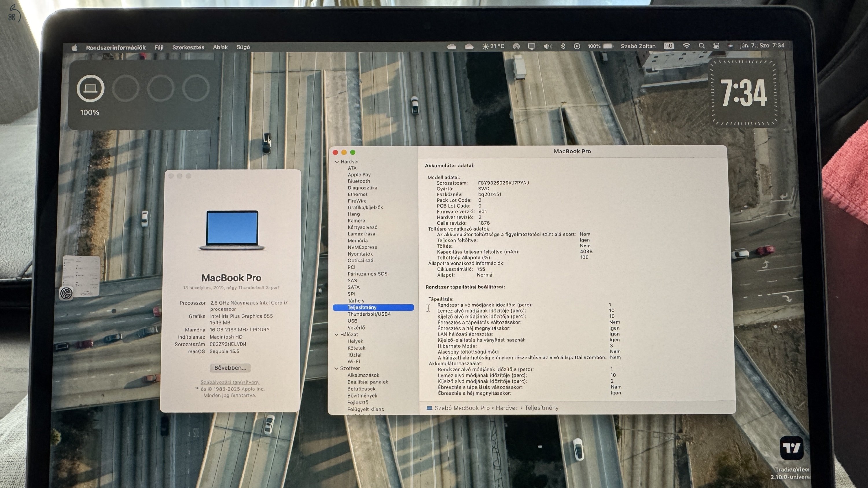Image resolution: width=868 pixels, height=488 pixels.
Task: Open the Szerkesztés menu
Action: pyautogui.click(x=188, y=47)
